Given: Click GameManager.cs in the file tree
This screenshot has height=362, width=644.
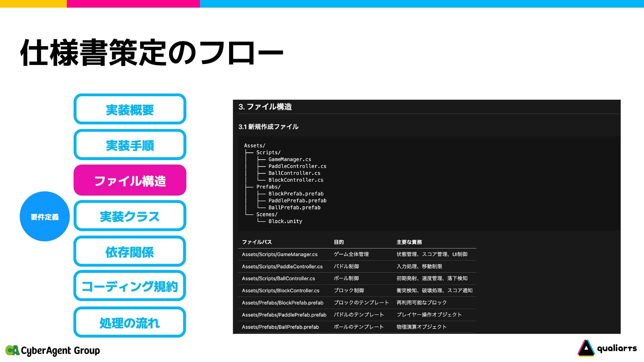Looking at the screenshot, I should point(289,160).
